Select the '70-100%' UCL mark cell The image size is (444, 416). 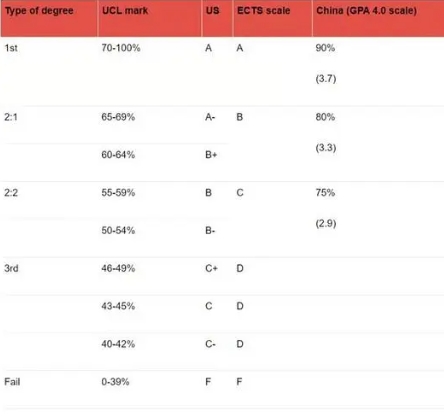pyautogui.click(x=121, y=48)
